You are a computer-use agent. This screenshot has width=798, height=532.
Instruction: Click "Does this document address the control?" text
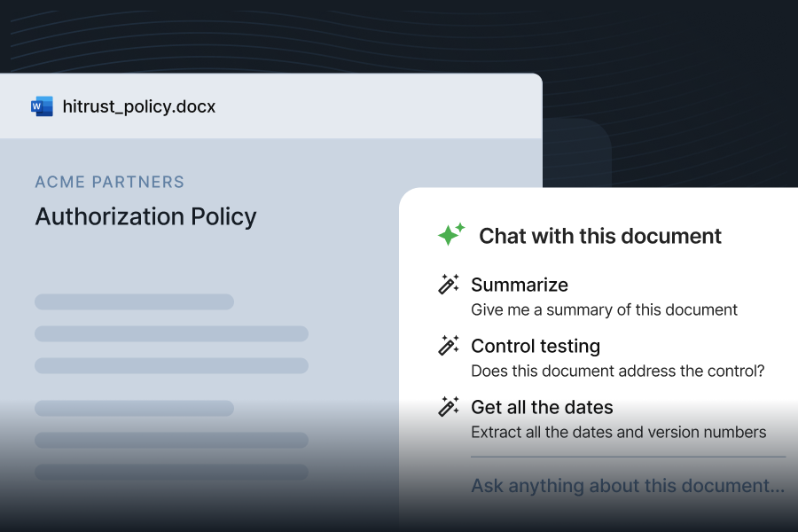[x=617, y=372]
